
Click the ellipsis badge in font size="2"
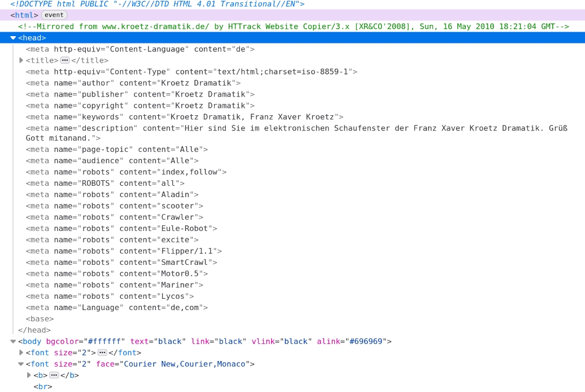tap(103, 353)
